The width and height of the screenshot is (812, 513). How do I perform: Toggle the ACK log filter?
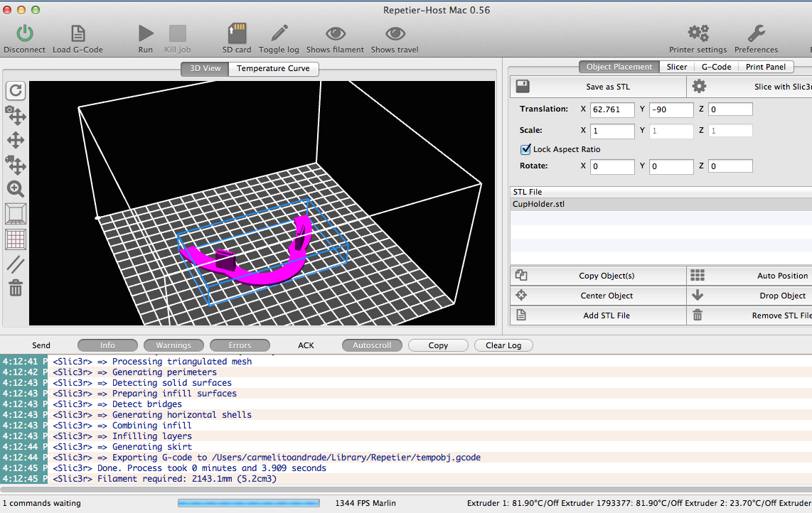306,345
